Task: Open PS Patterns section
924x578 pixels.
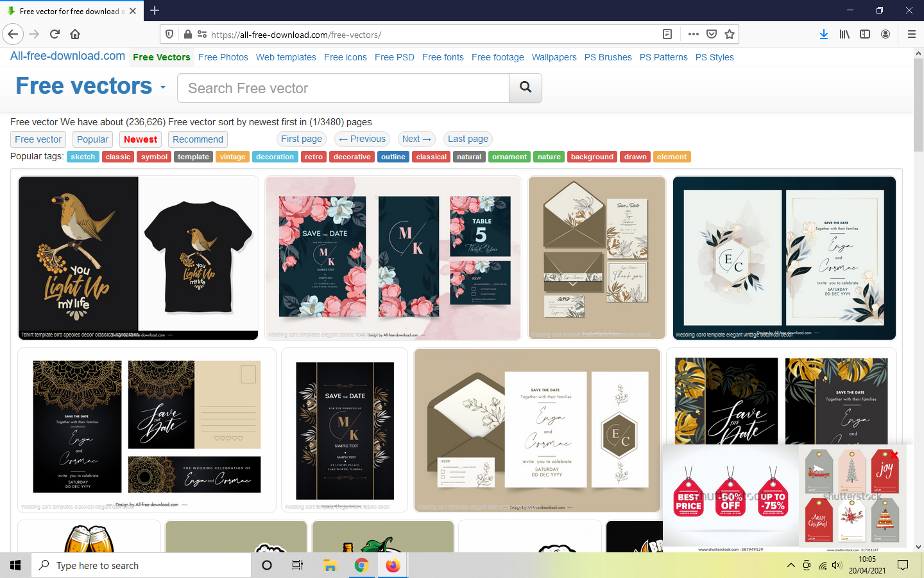Action: click(x=663, y=57)
